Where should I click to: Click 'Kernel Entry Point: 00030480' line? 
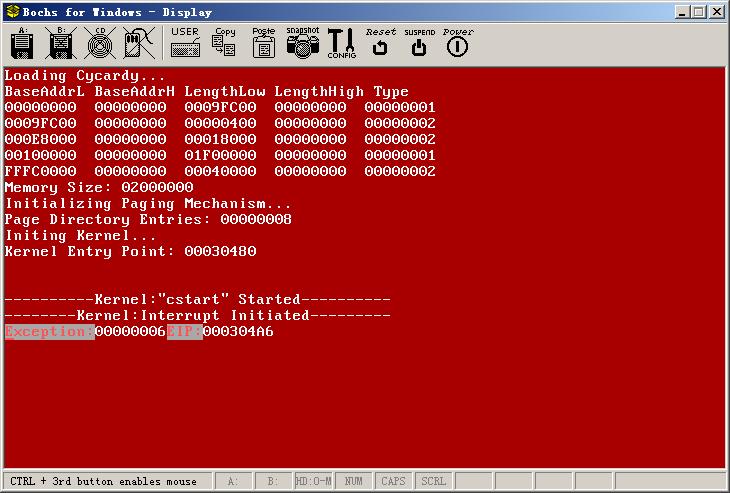point(130,252)
